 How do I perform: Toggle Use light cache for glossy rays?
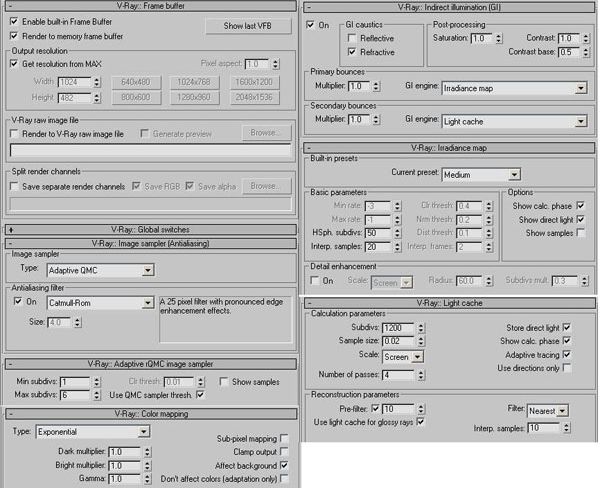click(x=420, y=422)
